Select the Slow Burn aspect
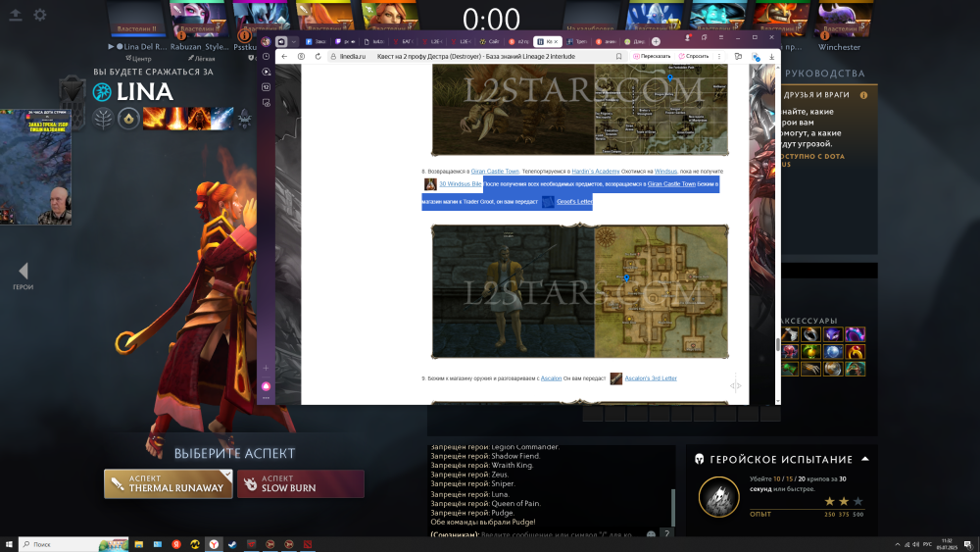The height and width of the screenshot is (552, 980). coord(301,484)
